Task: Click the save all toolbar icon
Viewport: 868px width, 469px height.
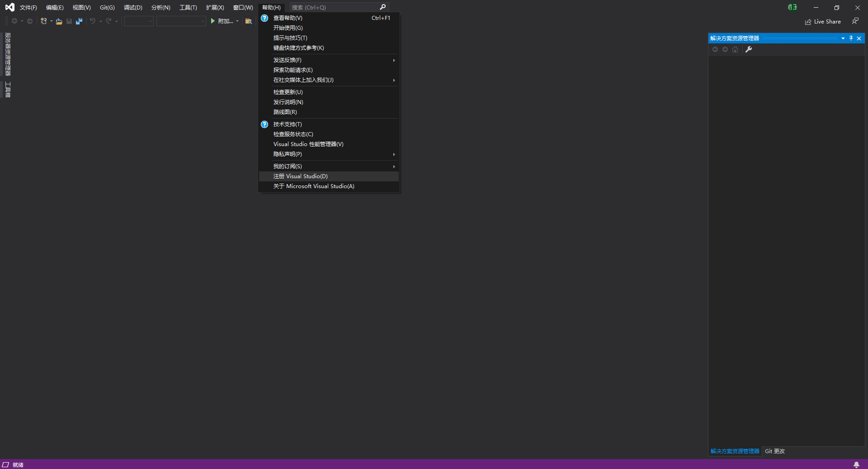Action: 79,21
